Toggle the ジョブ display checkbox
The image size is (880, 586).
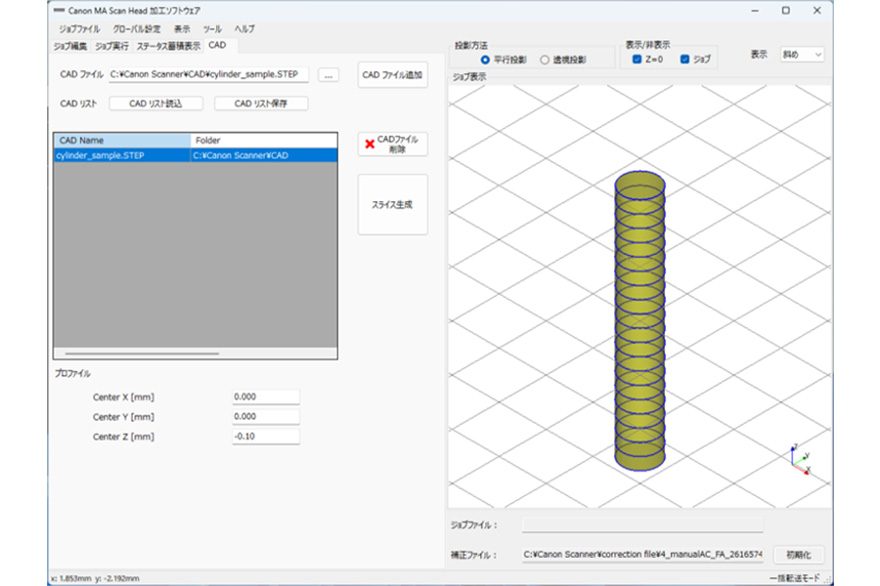pos(685,60)
